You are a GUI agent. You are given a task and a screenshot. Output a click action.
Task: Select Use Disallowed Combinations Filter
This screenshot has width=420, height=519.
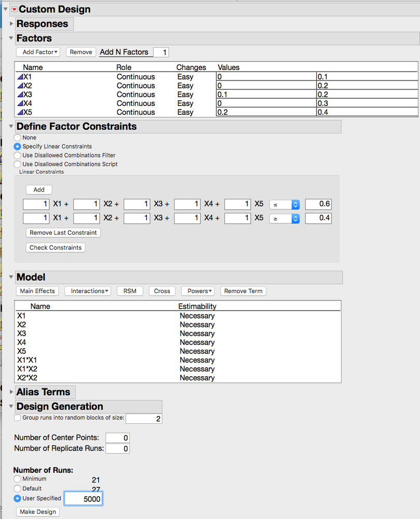click(x=17, y=155)
